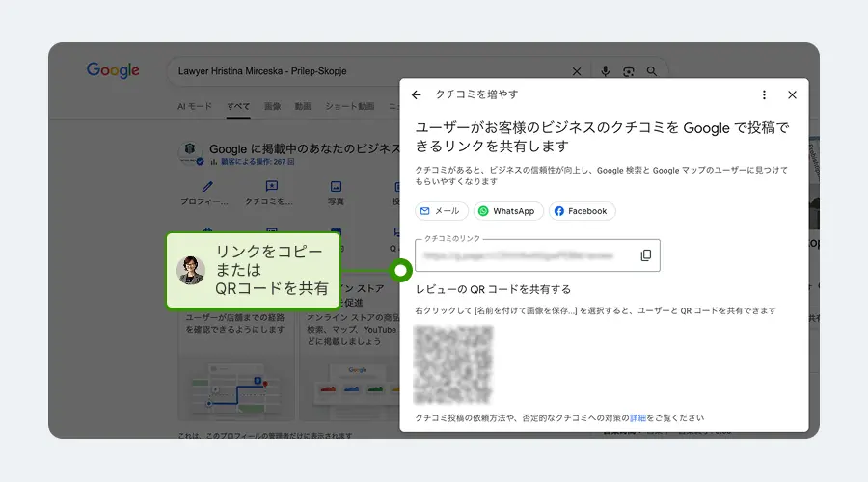
Task: Switch to the ショート動画 tab
Action: pyautogui.click(x=350, y=106)
